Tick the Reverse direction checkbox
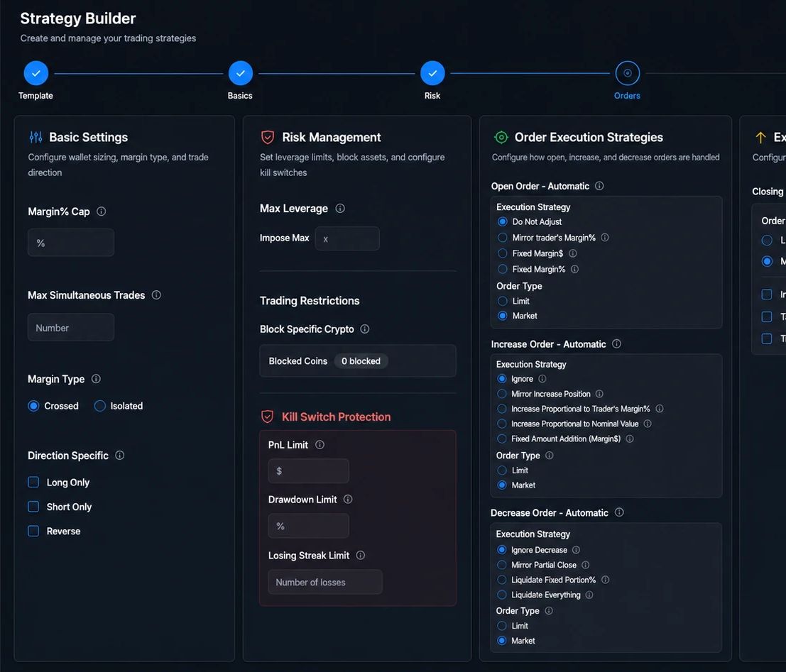 [33, 531]
